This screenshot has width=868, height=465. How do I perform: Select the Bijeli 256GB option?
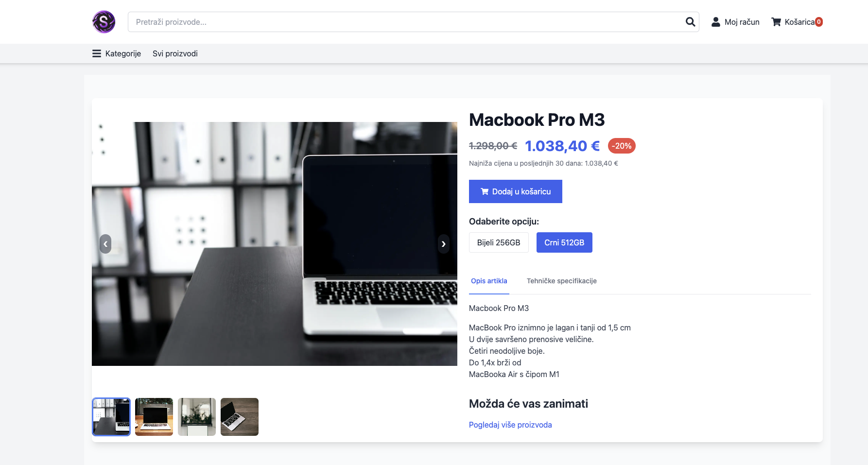tap(499, 242)
